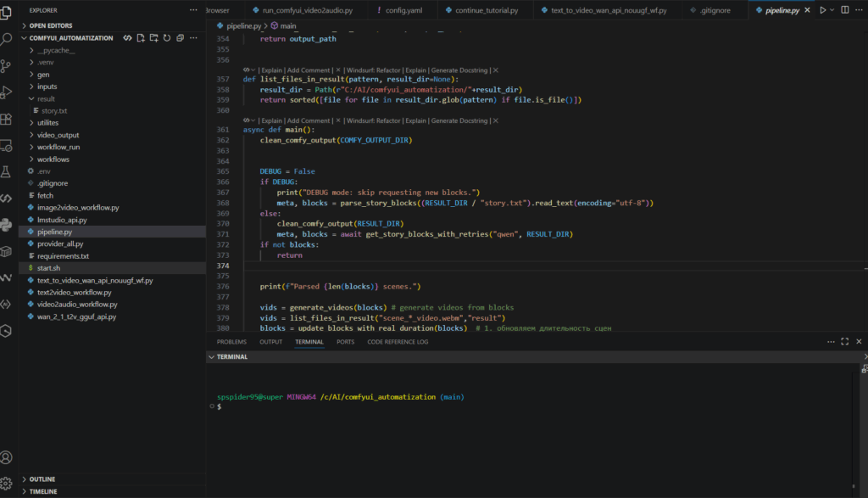Refresh the Explorer file tree
This screenshot has width=868, height=498.
coord(166,38)
